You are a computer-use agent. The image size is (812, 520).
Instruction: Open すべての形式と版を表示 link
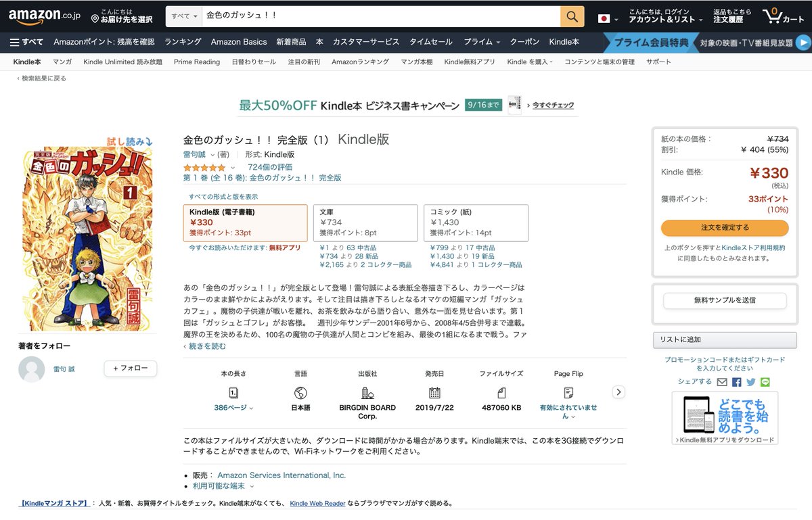223,197
